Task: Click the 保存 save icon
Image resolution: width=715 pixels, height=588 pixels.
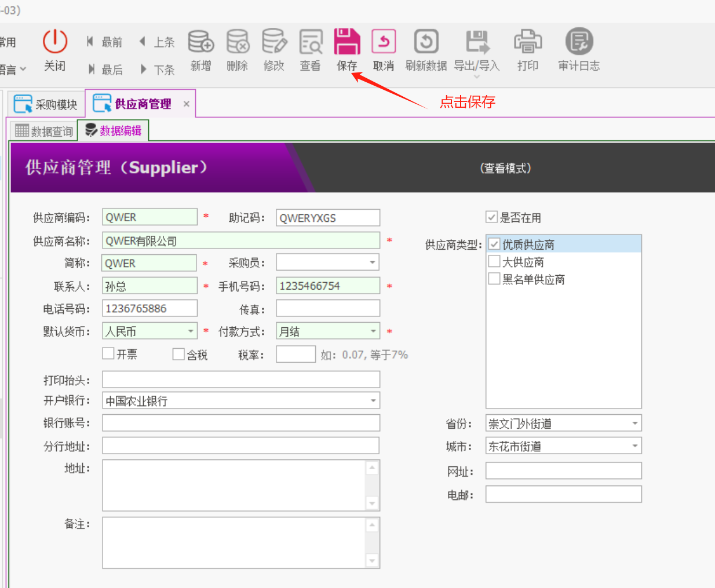Action: 347,42
